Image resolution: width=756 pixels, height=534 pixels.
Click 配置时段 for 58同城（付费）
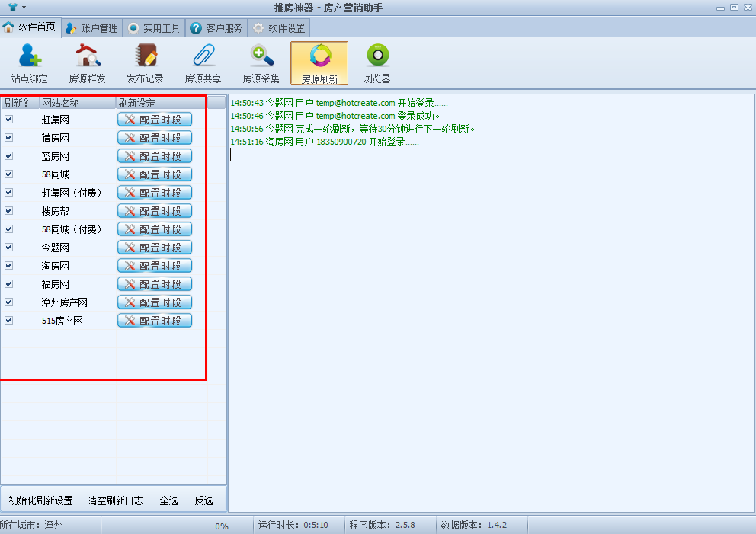pos(155,229)
